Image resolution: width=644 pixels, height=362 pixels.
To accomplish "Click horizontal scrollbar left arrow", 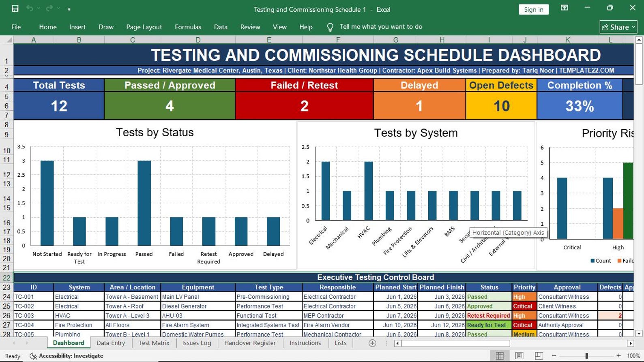I will click(397, 343).
